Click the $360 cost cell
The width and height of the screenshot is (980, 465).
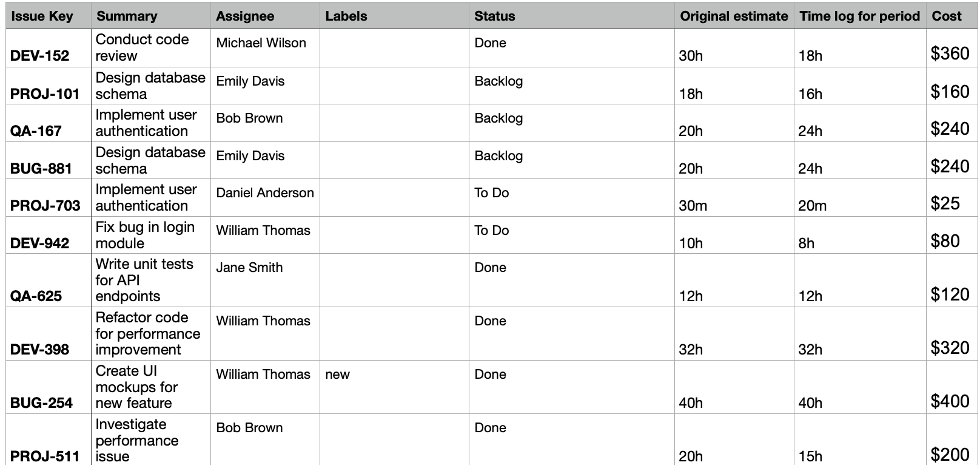(950, 54)
